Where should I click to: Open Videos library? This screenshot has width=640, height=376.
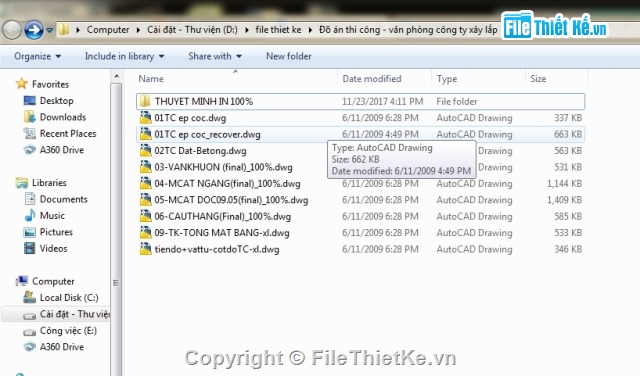53,248
